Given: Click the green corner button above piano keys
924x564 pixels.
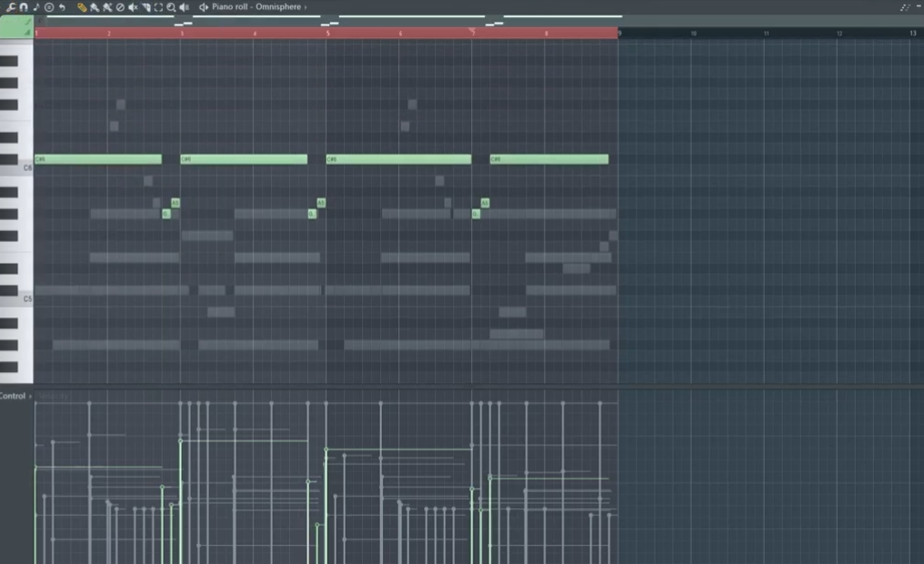Looking at the screenshot, I should point(16,26).
